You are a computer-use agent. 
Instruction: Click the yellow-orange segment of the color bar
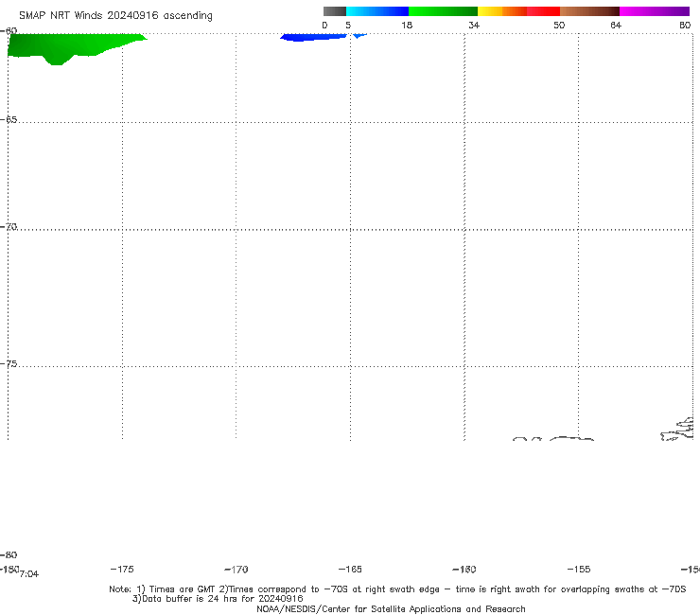click(x=501, y=11)
